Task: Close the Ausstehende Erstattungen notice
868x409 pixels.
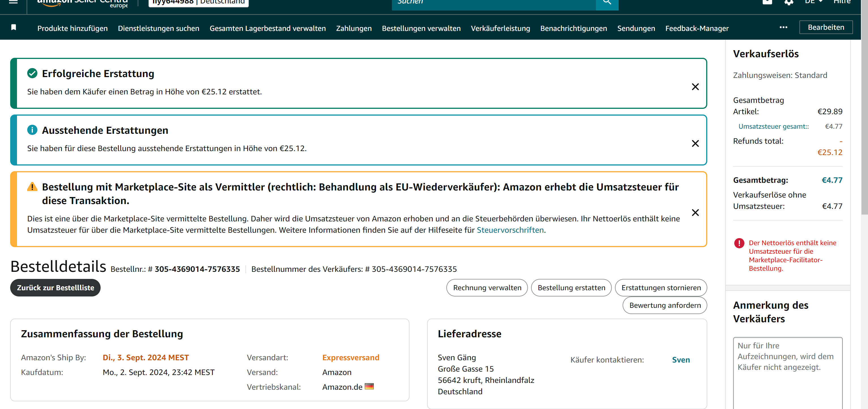Action: coord(695,143)
